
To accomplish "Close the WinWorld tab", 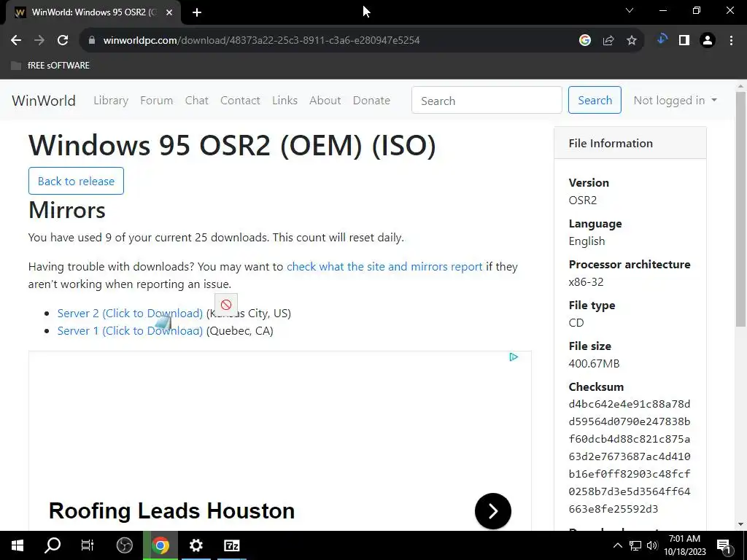I will [169, 12].
